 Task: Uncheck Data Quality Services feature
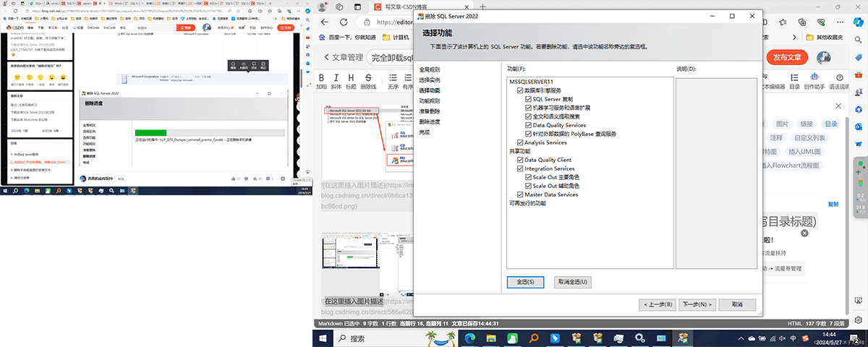[x=528, y=125]
